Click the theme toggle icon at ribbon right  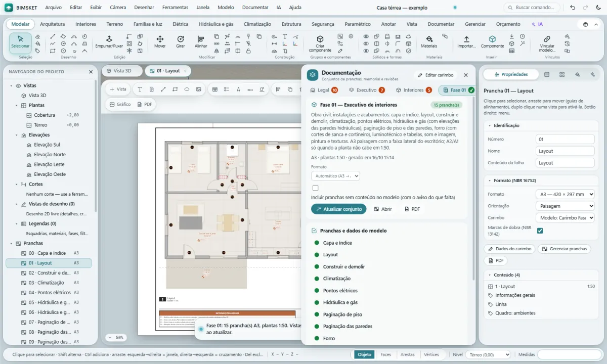tap(585, 24)
